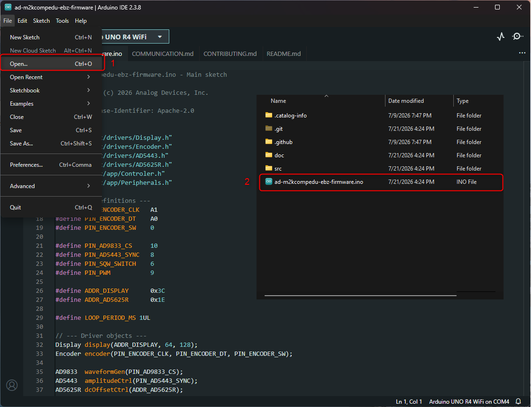Click the .catalog-info folder icon

[269, 115]
